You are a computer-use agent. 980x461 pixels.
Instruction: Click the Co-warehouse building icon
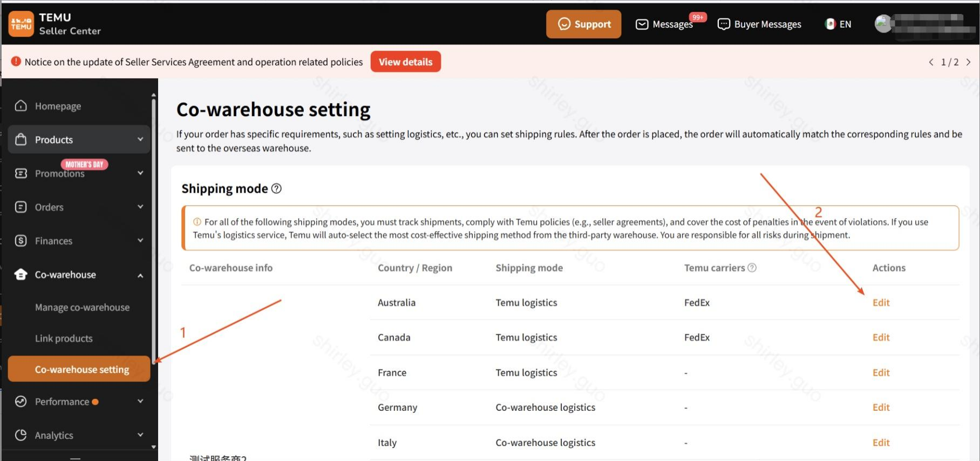(x=21, y=274)
